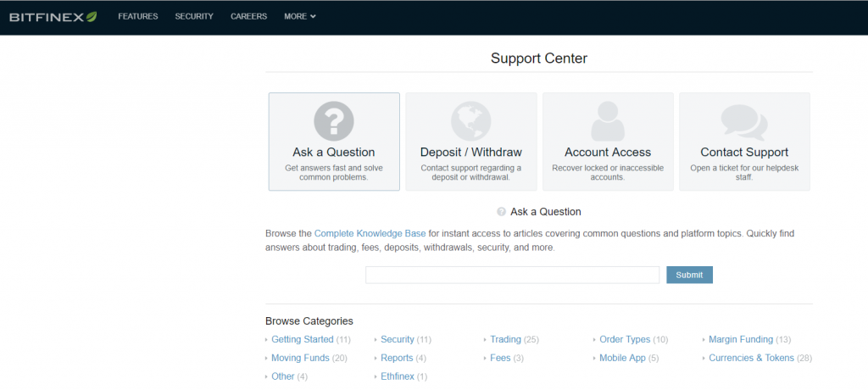This screenshot has height=390, width=868.
Task: Click the speech bubbles icon in Contact Support card
Action: pos(744,122)
